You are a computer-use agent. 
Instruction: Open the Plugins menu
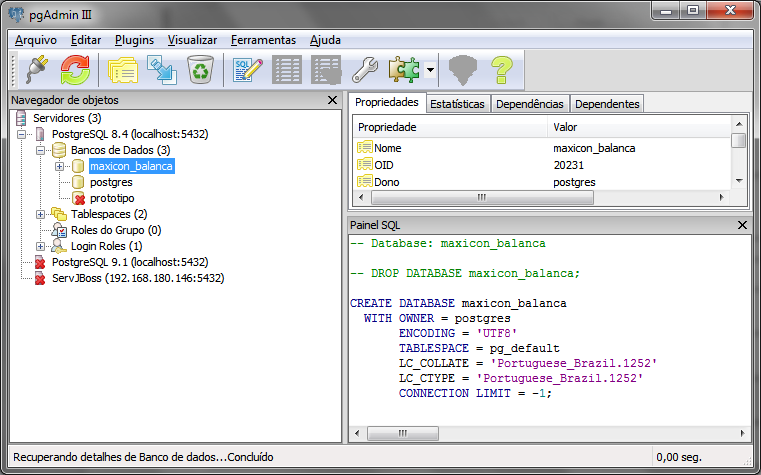pos(134,40)
